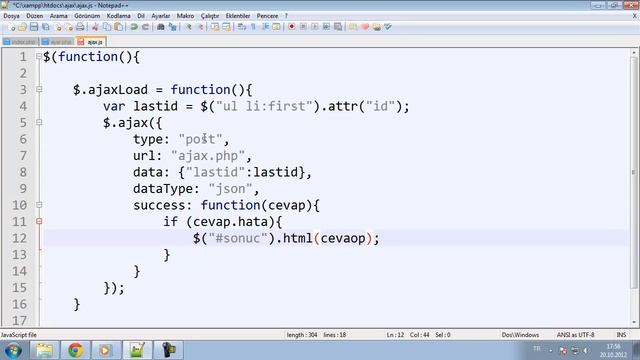Open Find with the binoculars icon
640x360 pixels.
pyautogui.click(x=160, y=27)
